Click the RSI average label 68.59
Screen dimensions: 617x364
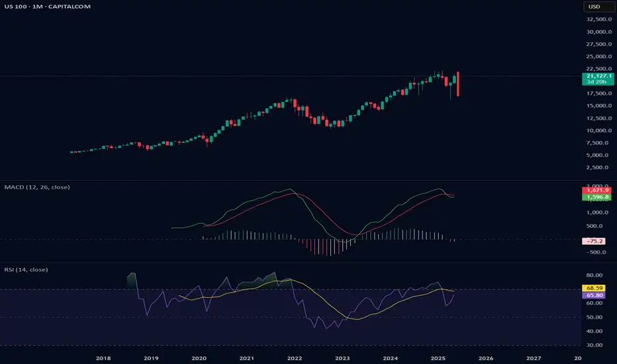[x=594, y=288]
